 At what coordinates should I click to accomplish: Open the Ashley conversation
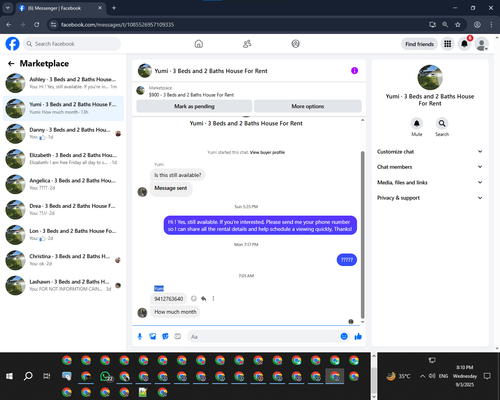[x=63, y=83]
